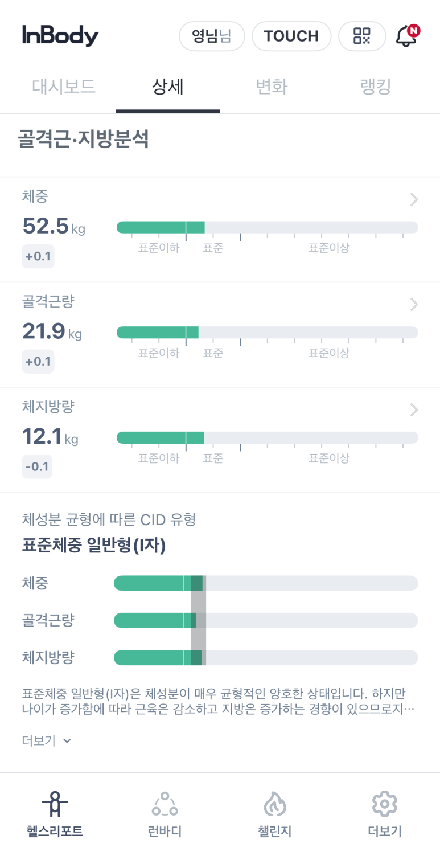This screenshot has height=868, width=440.
Task: Open the 헬스리포트 bottom navigation icon
Action: (x=55, y=804)
